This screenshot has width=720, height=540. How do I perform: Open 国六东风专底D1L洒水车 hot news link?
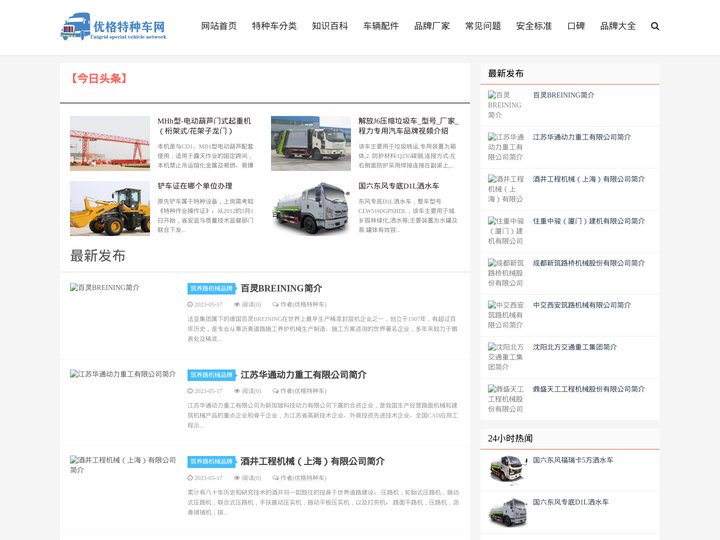click(x=571, y=502)
